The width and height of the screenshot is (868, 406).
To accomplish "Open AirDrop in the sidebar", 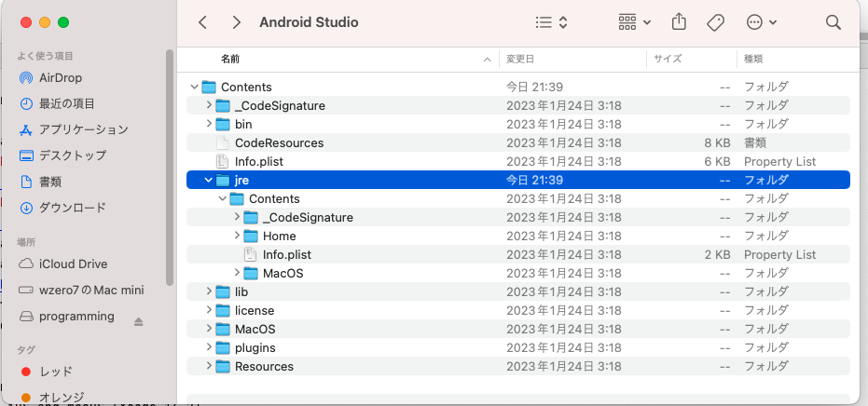I will click(61, 77).
